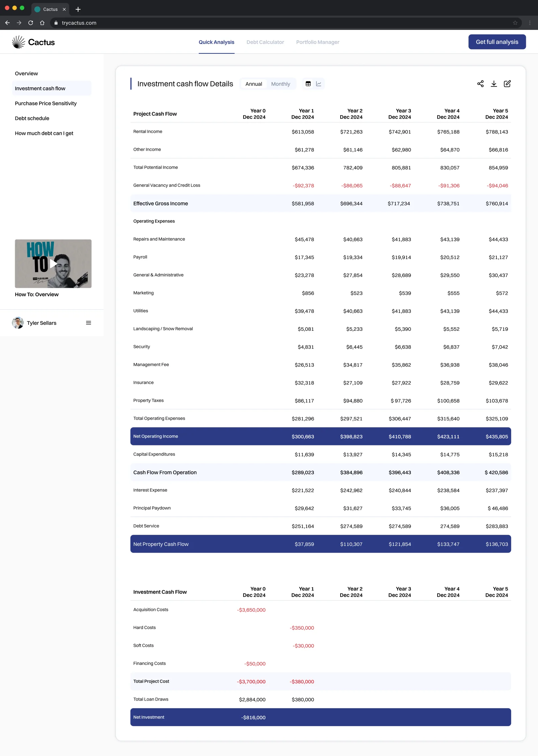Open a new browser tab
538x756 pixels.
(78, 9)
